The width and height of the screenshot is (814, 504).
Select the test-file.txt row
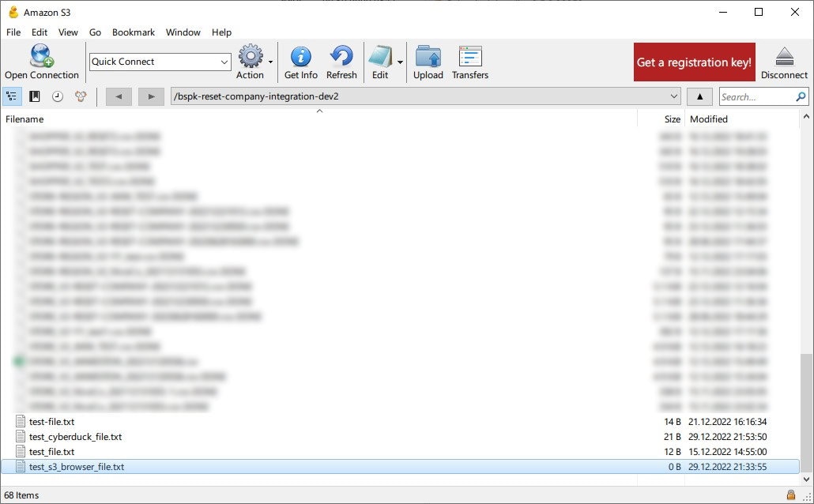400,422
